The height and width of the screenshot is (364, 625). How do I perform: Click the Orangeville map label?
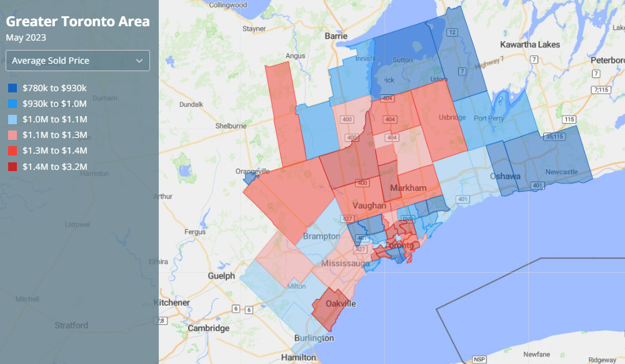click(252, 171)
